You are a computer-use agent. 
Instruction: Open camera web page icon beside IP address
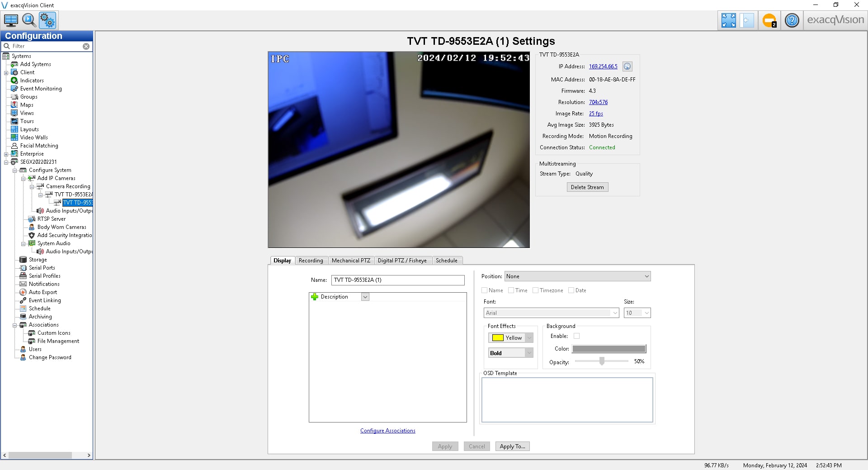627,66
